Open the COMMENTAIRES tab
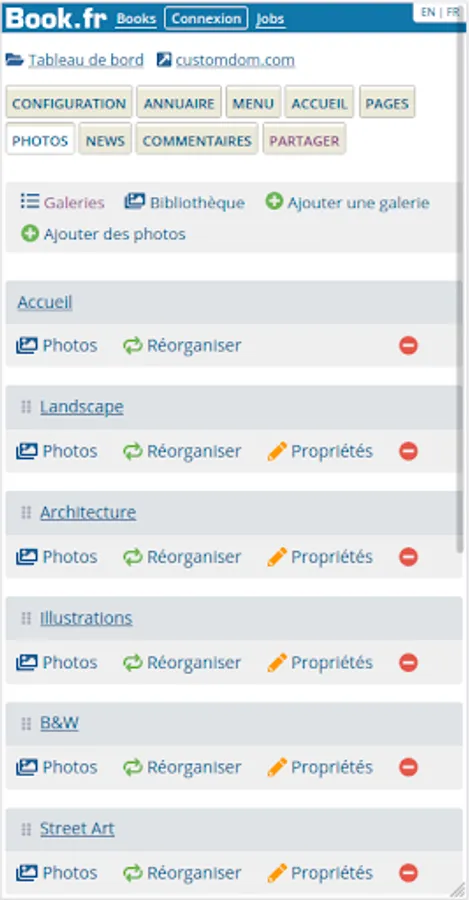 point(197,141)
